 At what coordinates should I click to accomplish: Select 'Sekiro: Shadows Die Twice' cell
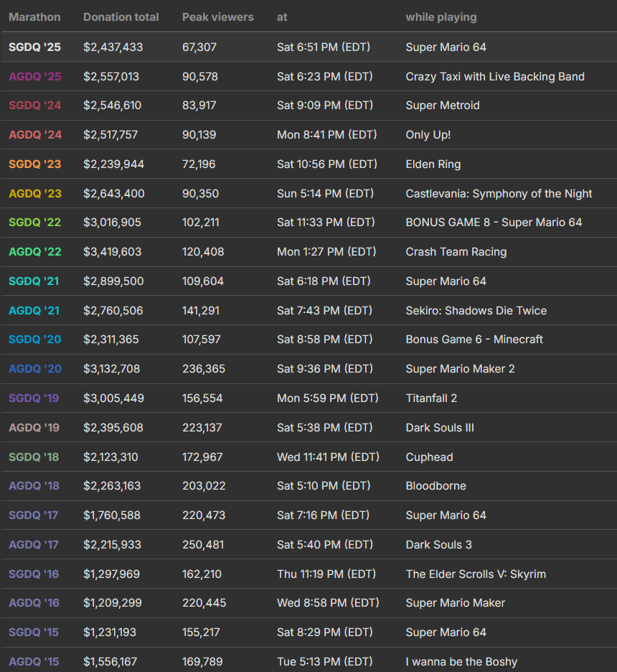pos(476,310)
